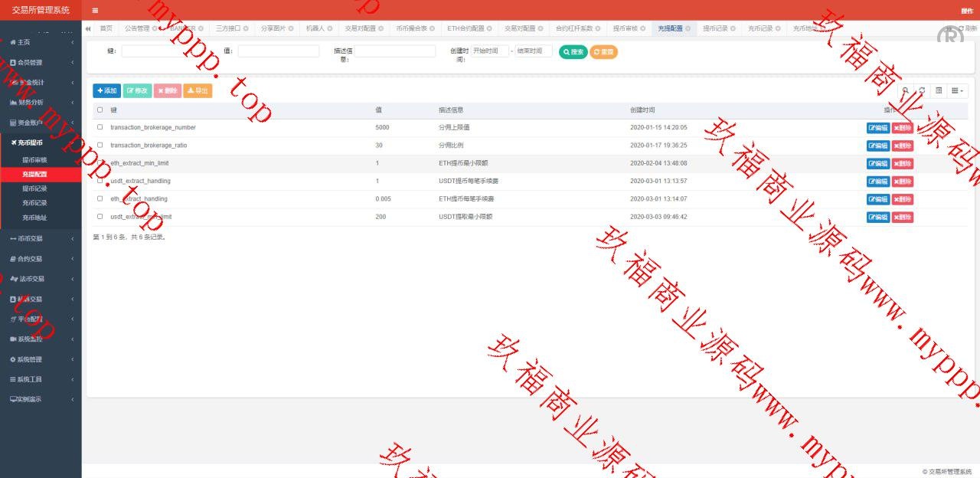This screenshot has width=980, height=478.
Task: Click the magnifier icon in table toolbar
Action: click(x=906, y=90)
